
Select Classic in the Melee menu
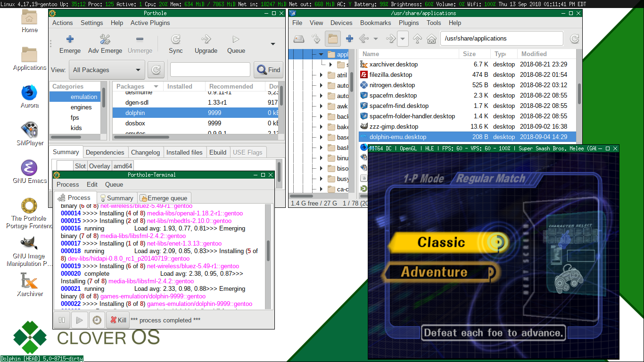tap(448, 242)
